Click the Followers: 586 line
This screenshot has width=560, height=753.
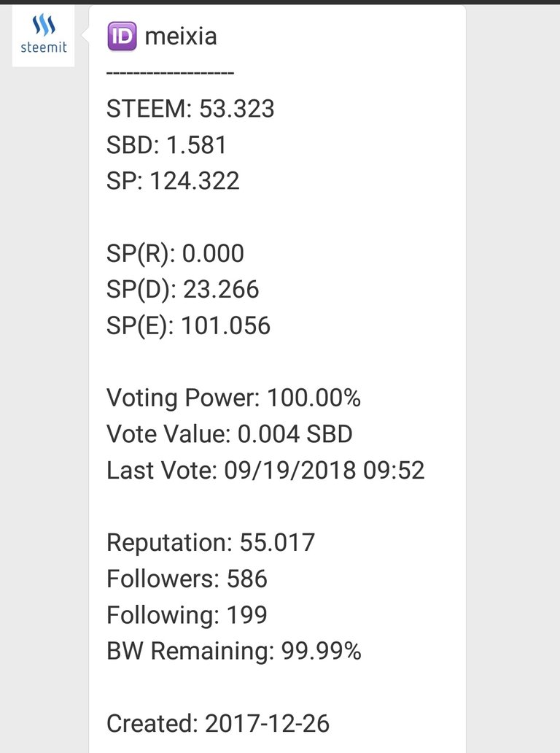(187, 579)
